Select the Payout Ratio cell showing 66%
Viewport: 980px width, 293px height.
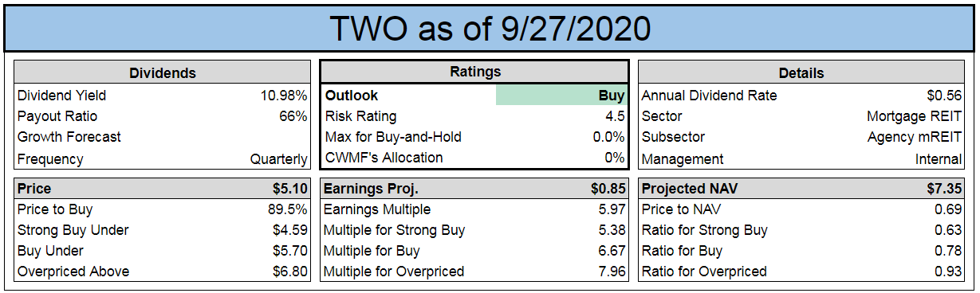292,116
